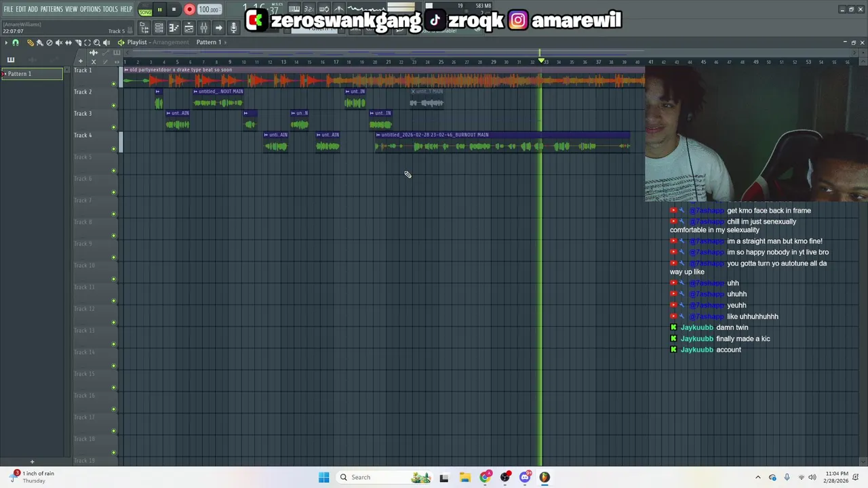Open the playlist options menu arrow
The height and width of the screenshot is (488, 868).
pyautogui.click(x=6, y=43)
